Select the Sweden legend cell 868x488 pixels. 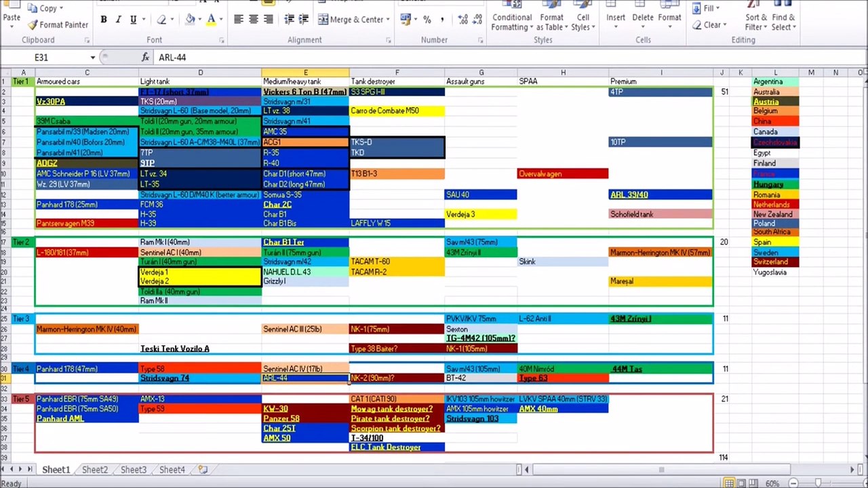point(776,251)
